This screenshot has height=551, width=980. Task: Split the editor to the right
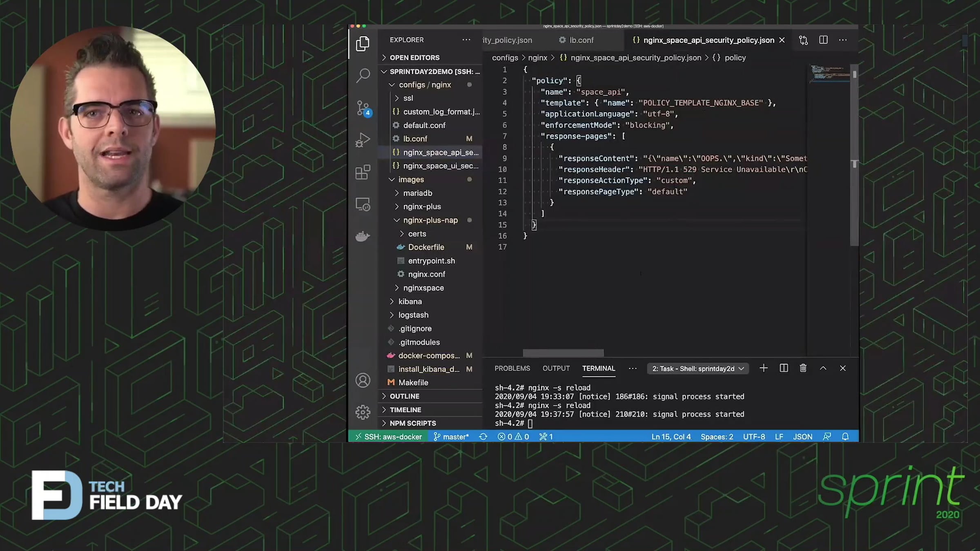[823, 40]
